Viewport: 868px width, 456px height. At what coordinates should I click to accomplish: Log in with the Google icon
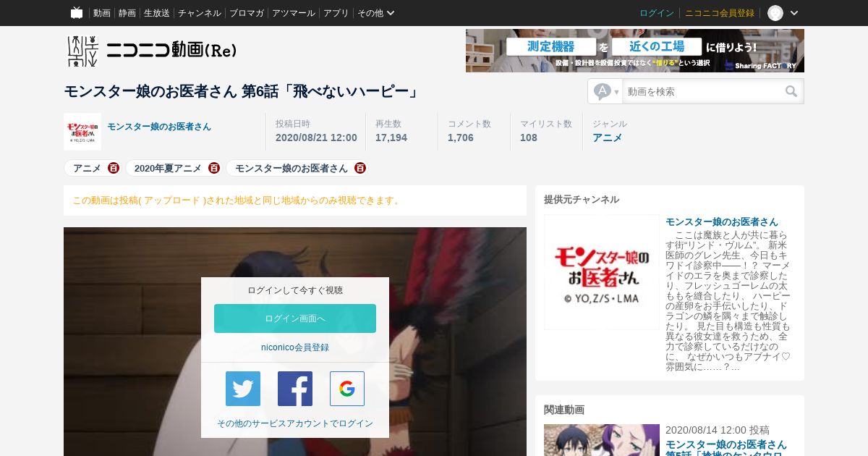[347, 389]
